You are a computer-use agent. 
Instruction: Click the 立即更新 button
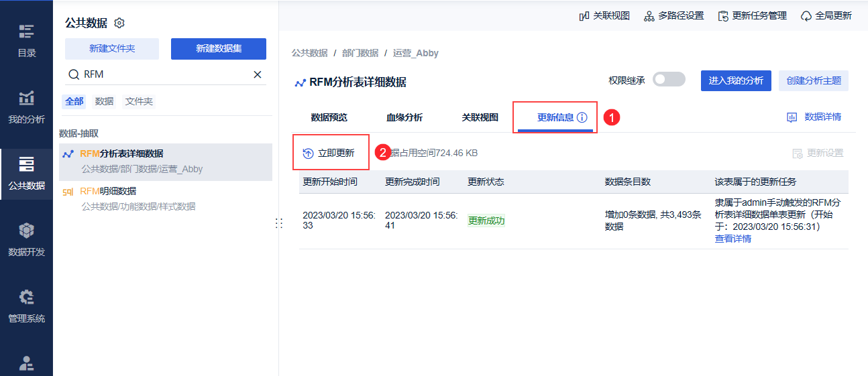(x=329, y=153)
